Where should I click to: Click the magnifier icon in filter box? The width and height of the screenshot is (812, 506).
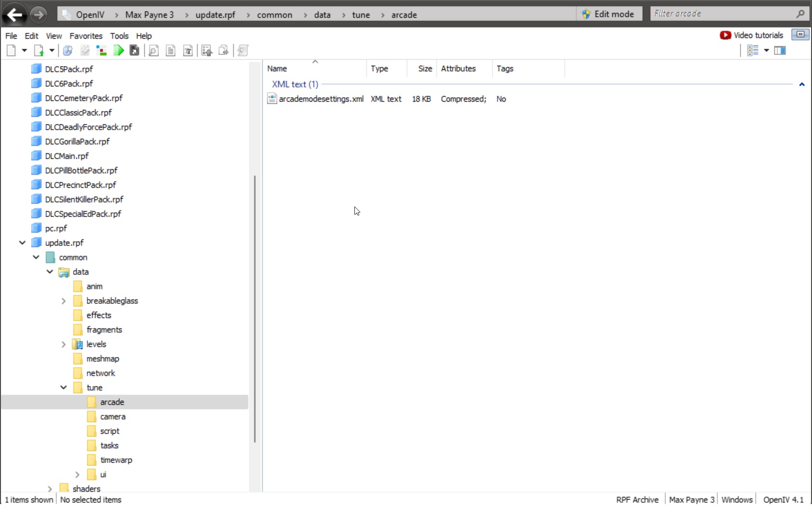(800, 14)
